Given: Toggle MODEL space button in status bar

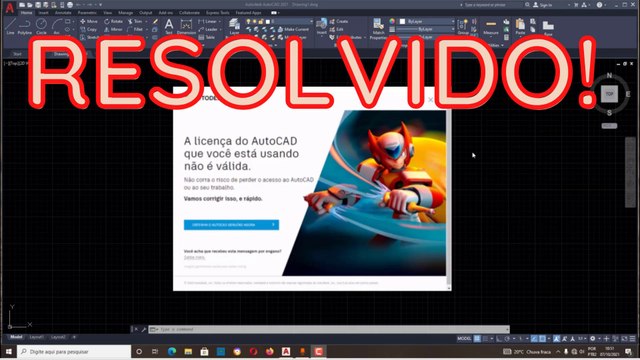Looking at the screenshot, I should 464,339.
